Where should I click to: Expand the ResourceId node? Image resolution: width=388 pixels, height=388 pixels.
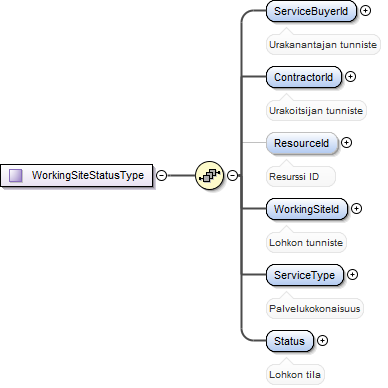(347, 143)
